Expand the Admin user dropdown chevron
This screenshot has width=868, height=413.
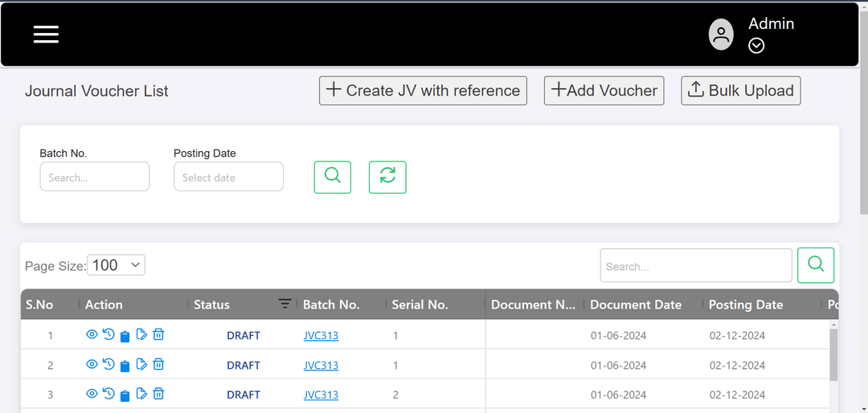tap(756, 47)
